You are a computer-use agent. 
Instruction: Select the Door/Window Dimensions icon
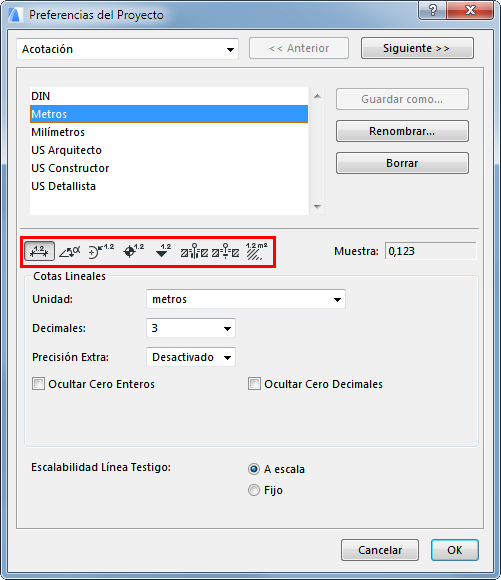click(x=194, y=251)
